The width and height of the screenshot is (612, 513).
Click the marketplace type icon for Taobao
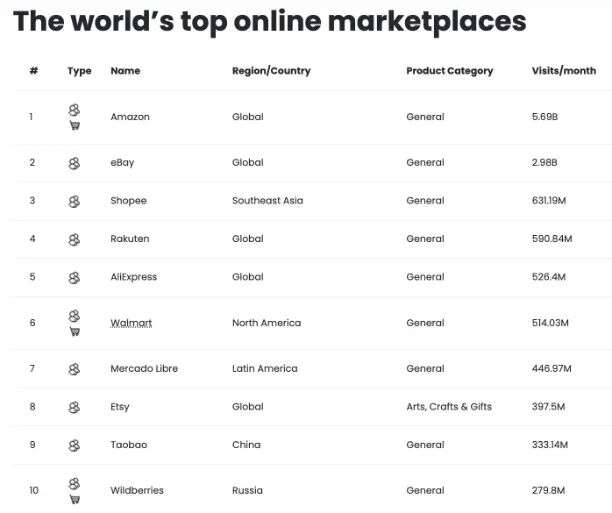(74, 445)
